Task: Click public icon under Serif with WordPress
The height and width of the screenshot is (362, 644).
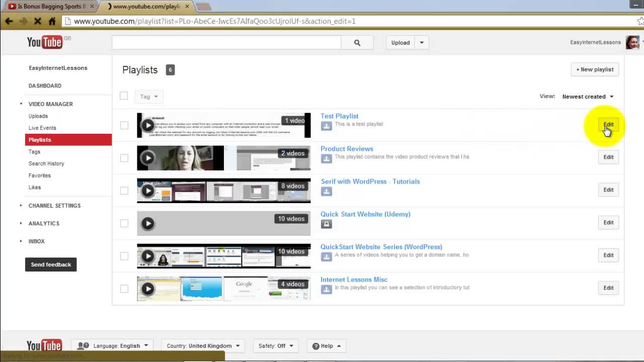Action: [327, 191]
